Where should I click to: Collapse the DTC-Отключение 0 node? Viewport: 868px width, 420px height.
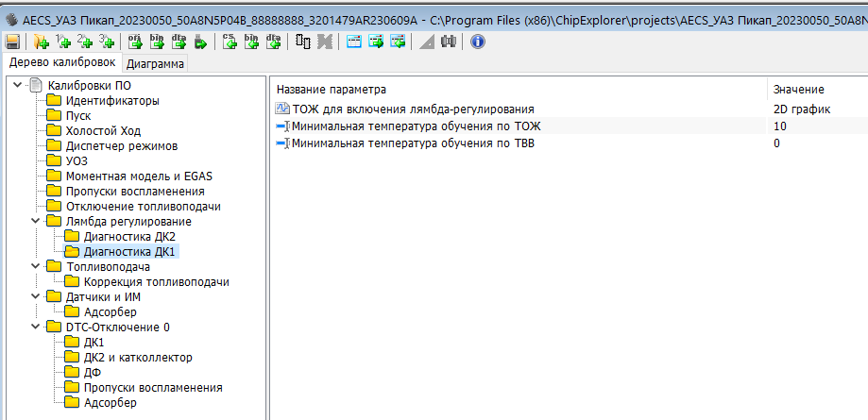point(36,328)
